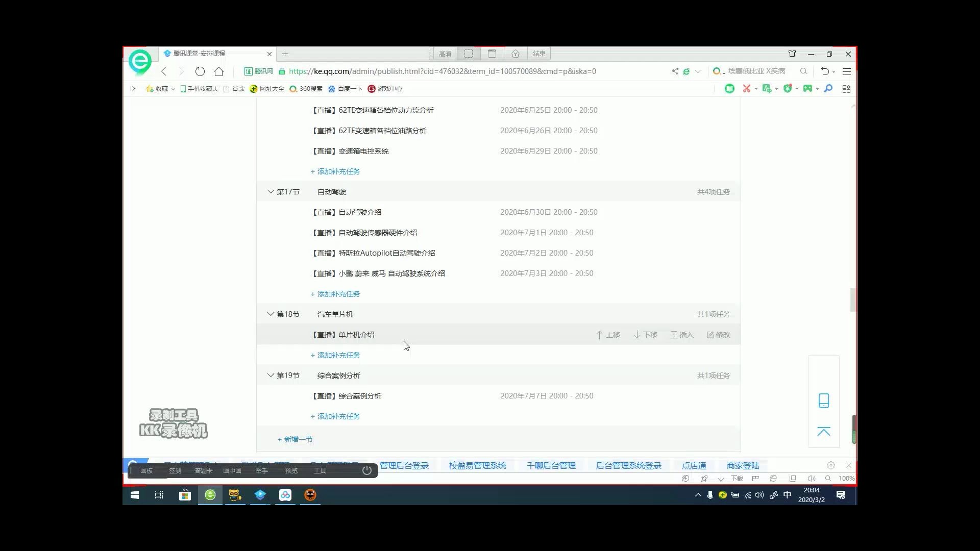The width and height of the screenshot is (980, 551).
Task: Open Task View on the taskbar
Action: (x=159, y=495)
